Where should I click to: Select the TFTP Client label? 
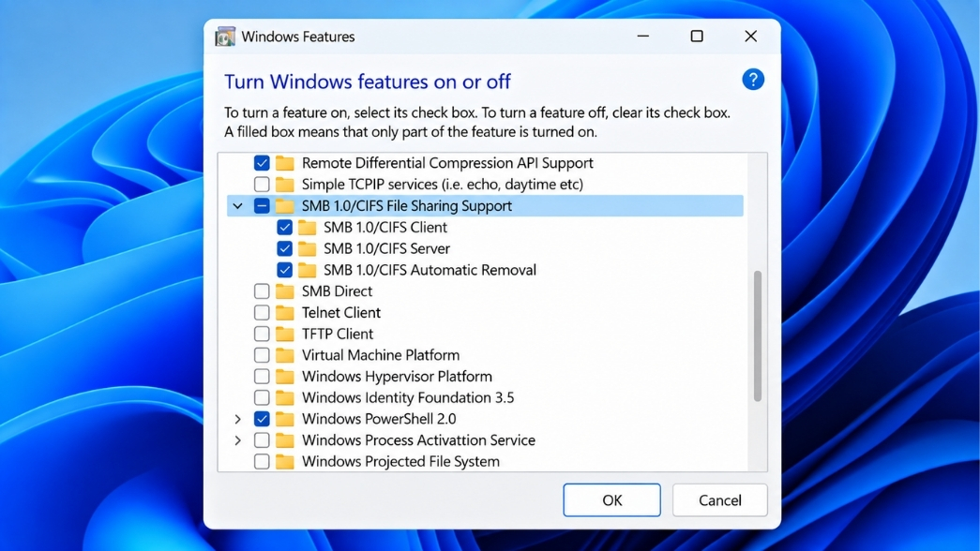point(338,334)
